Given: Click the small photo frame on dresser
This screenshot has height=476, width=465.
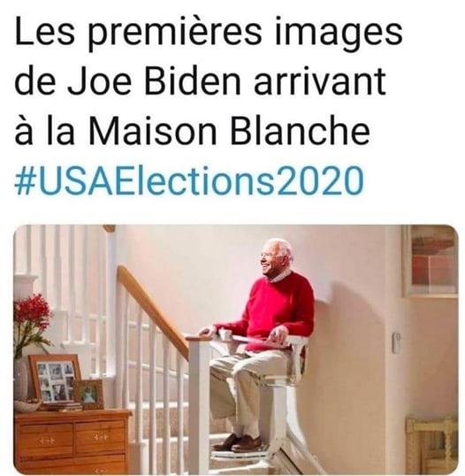Looking at the screenshot, I should [x=89, y=394].
